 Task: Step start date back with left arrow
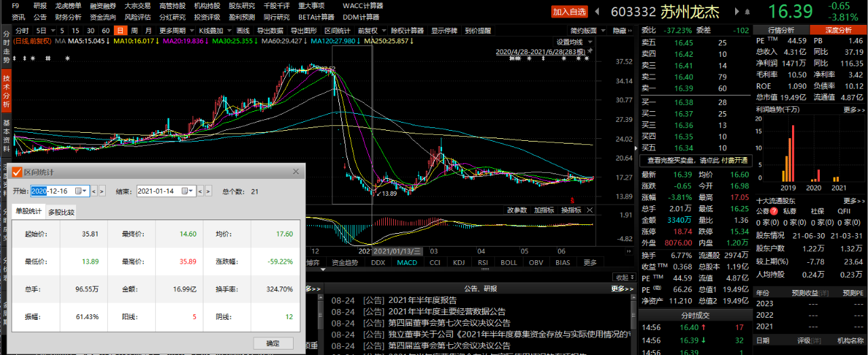click(94, 191)
